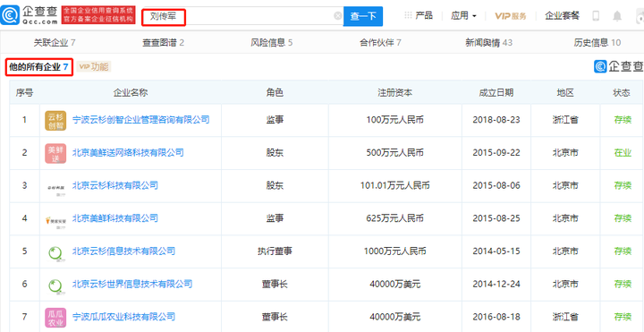
Task: Switch to 查查图谱 2 tab
Action: pyautogui.click(x=163, y=42)
